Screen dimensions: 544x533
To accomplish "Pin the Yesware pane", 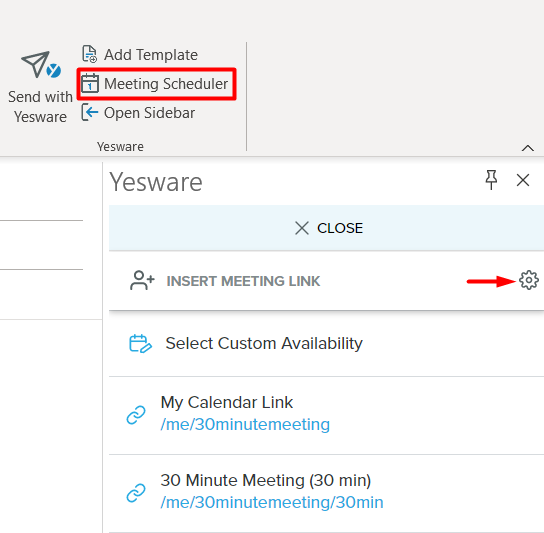I will [491, 180].
